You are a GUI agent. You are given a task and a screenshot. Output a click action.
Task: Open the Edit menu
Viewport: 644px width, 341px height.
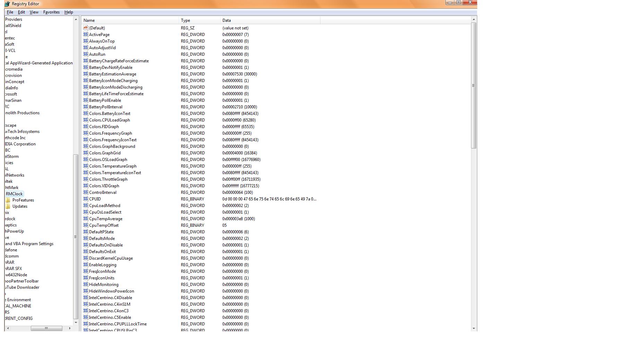coord(21,12)
